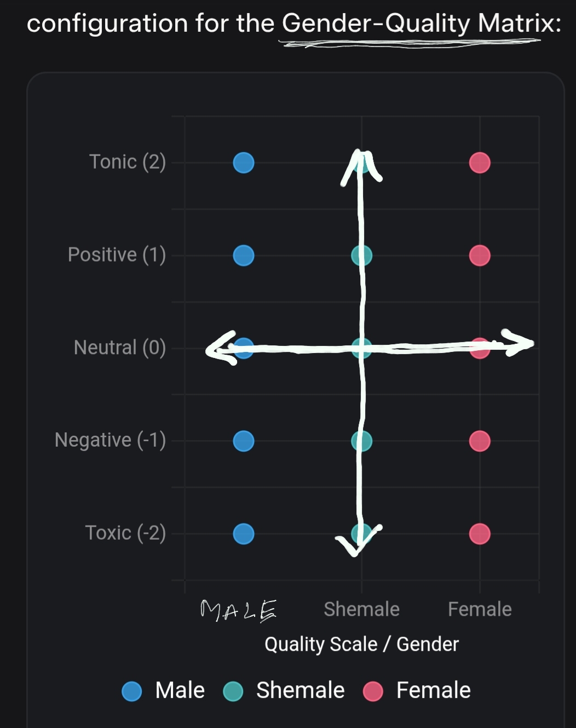This screenshot has width=576, height=728.
Task: Select the Shemale point on Negative (-1) row
Action: (x=361, y=441)
